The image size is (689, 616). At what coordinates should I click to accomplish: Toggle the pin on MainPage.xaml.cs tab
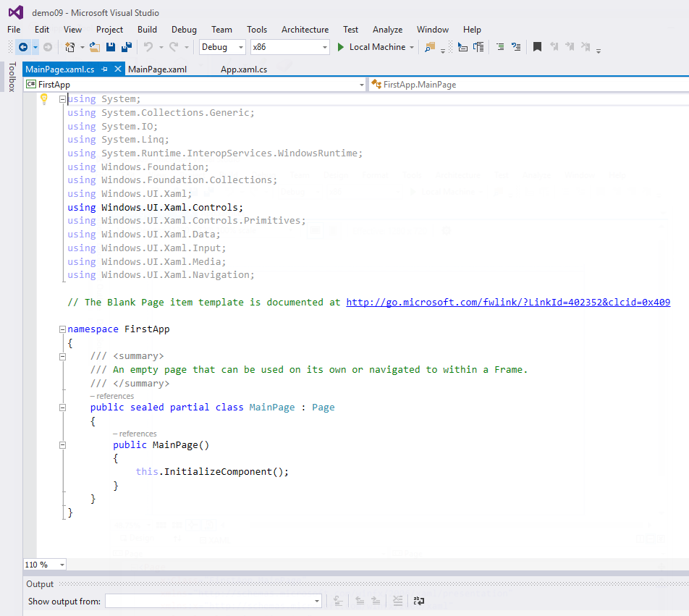coord(105,69)
